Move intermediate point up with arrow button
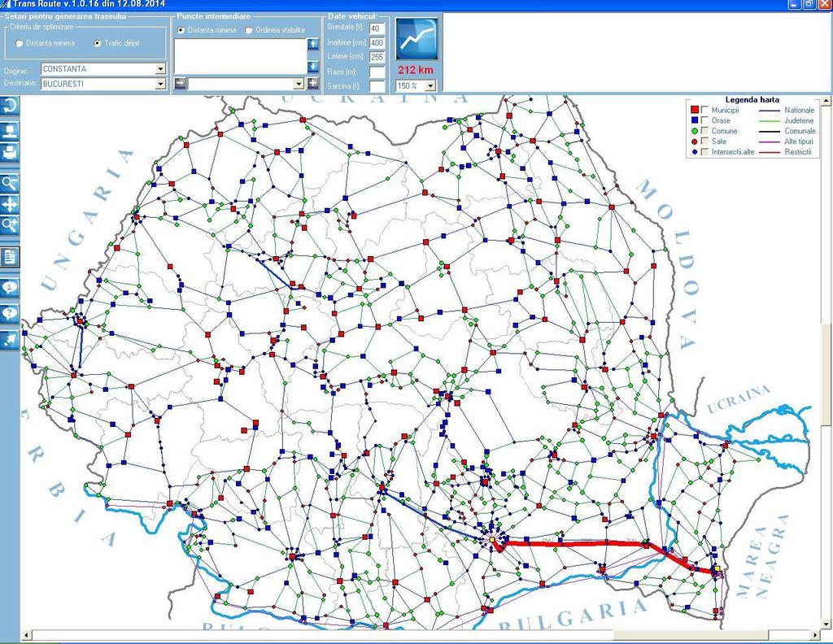 point(313,44)
